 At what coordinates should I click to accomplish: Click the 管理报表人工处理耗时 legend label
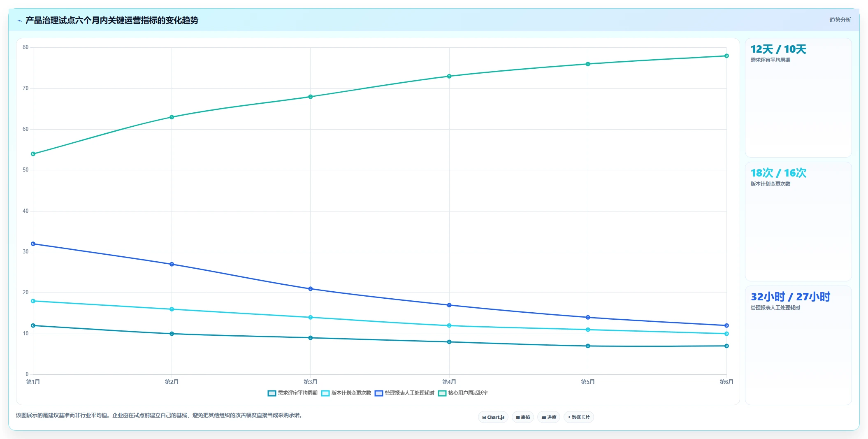point(409,393)
